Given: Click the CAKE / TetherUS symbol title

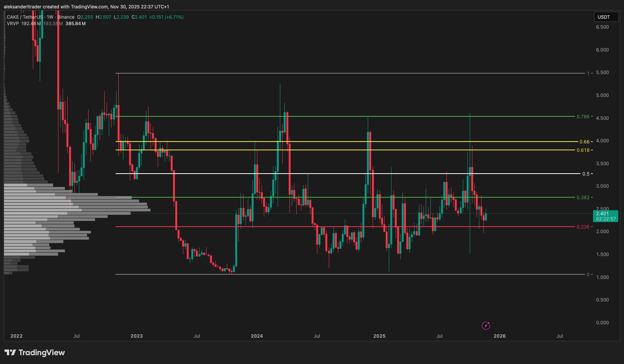Looking at the screenshot, I should pos(25,17).
